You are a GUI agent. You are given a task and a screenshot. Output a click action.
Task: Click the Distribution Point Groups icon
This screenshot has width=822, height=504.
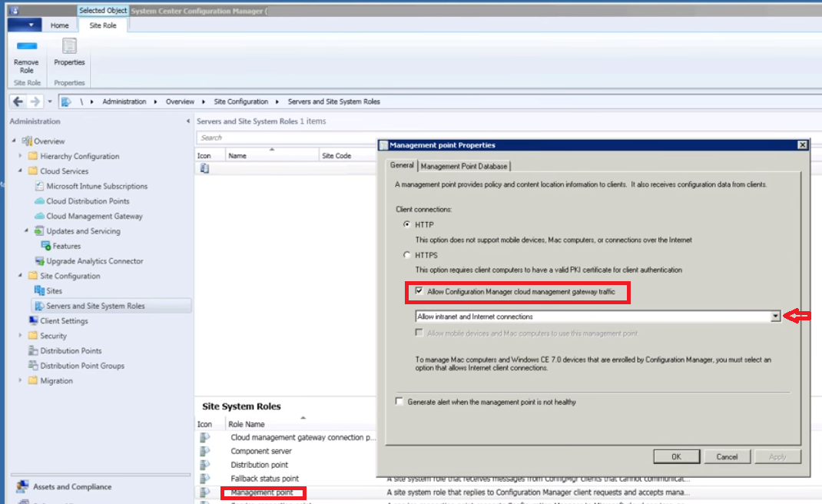point(33,366)
